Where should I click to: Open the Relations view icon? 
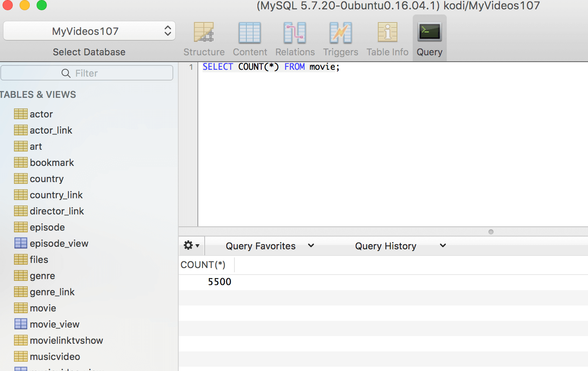(x=295, y=33)
